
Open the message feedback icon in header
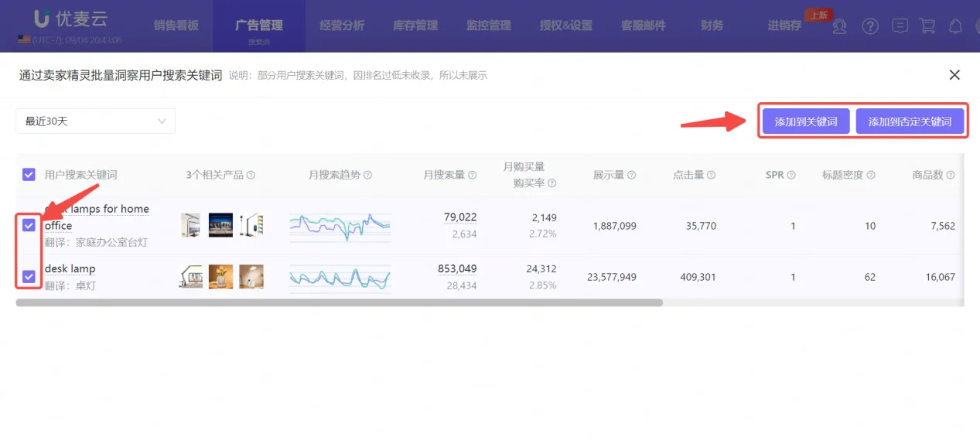pyautogui.click(x=900, y=26)
